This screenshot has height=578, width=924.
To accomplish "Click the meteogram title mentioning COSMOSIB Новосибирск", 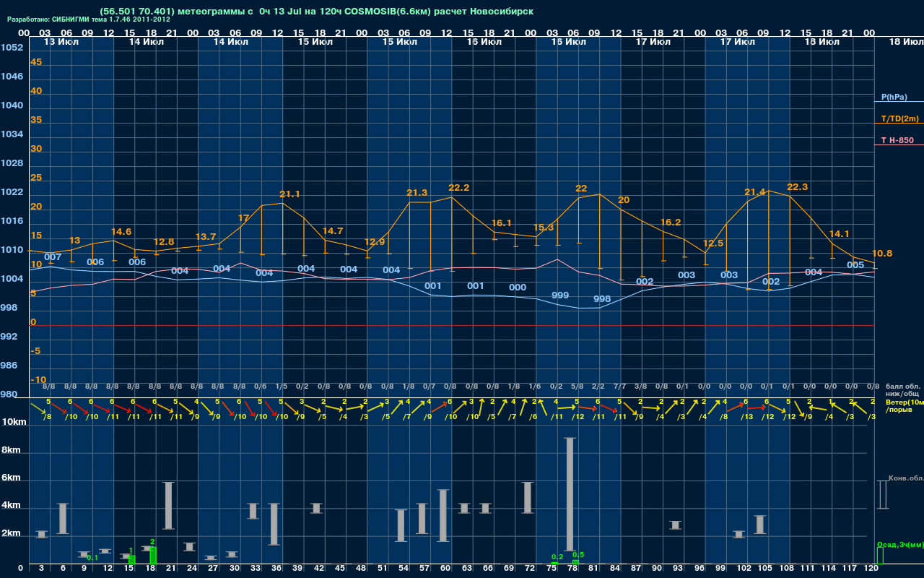I will point(317,12).
